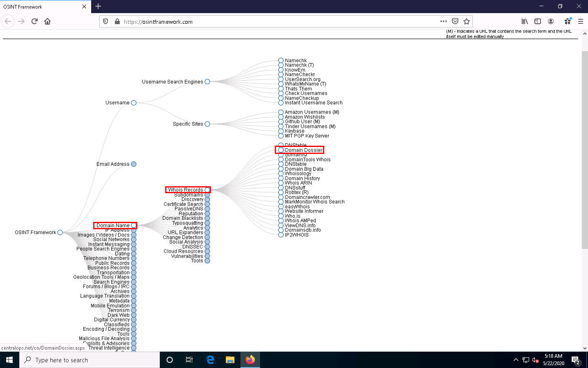Collapse the Username node circle

[134, 103]
